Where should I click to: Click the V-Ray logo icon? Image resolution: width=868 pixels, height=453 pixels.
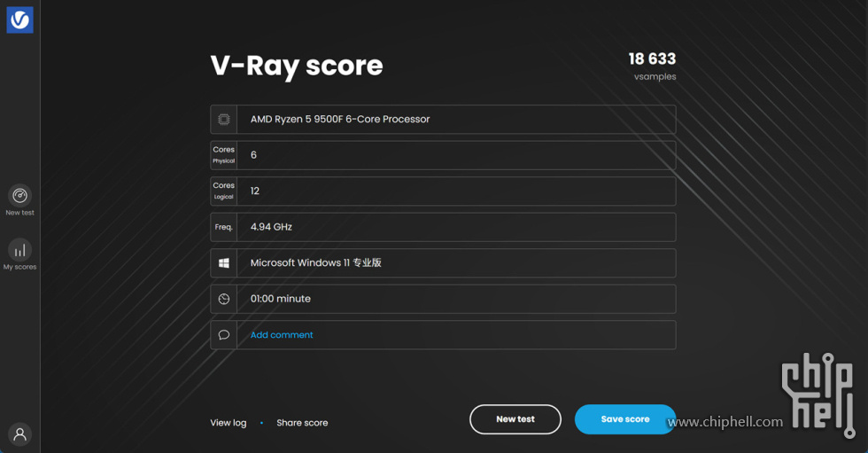coord(19,20)
